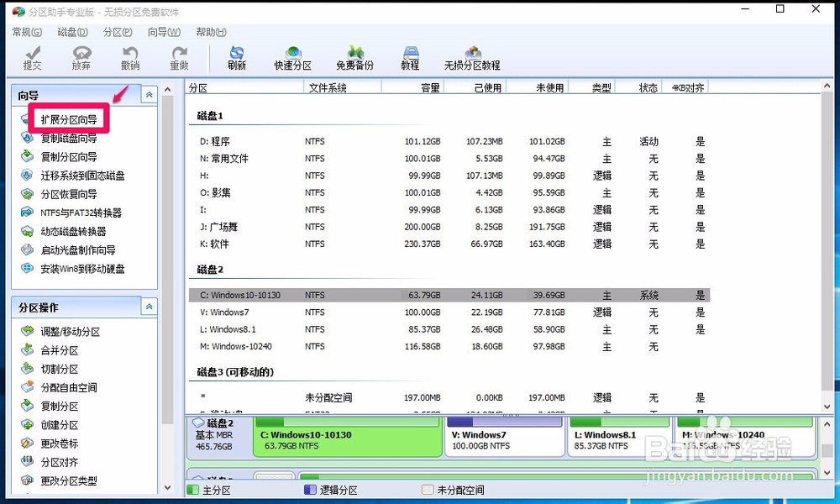This screenshot has width=840, height=504.
Task: Click the 刷新 (Refresh) icon
Action: [x=236, y=56]
